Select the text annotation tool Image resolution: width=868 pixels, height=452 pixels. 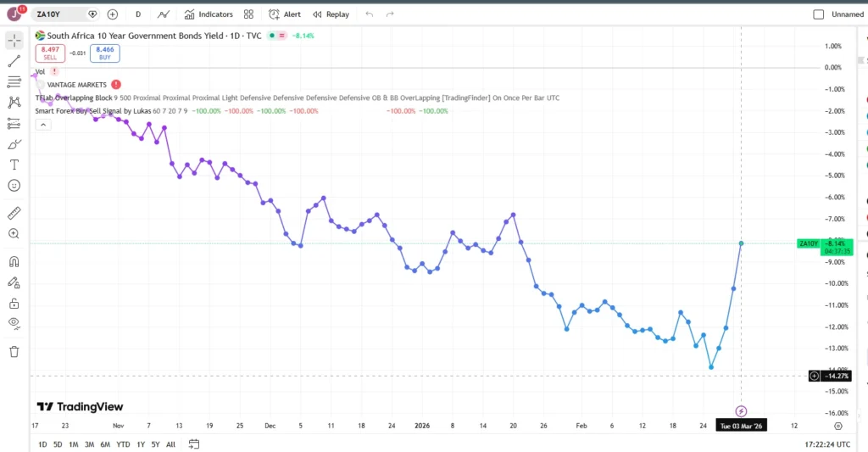click(x=14, y=165)
